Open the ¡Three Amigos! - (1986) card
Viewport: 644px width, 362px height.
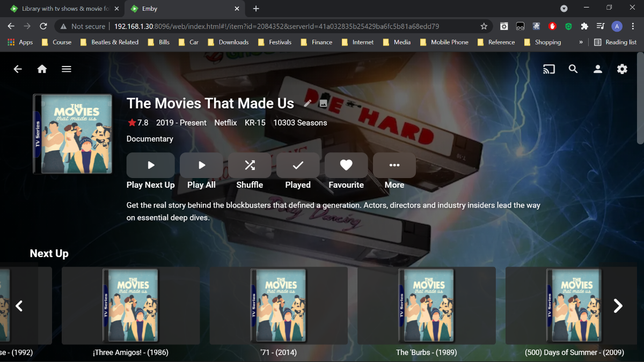[x=130, y=306]
